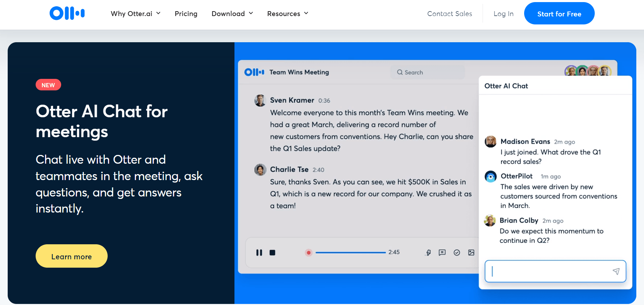Click the 0:36 timestamp beside Sven Kramer
Viewport: 644px width, 305px height.
[x=324, y=101]
